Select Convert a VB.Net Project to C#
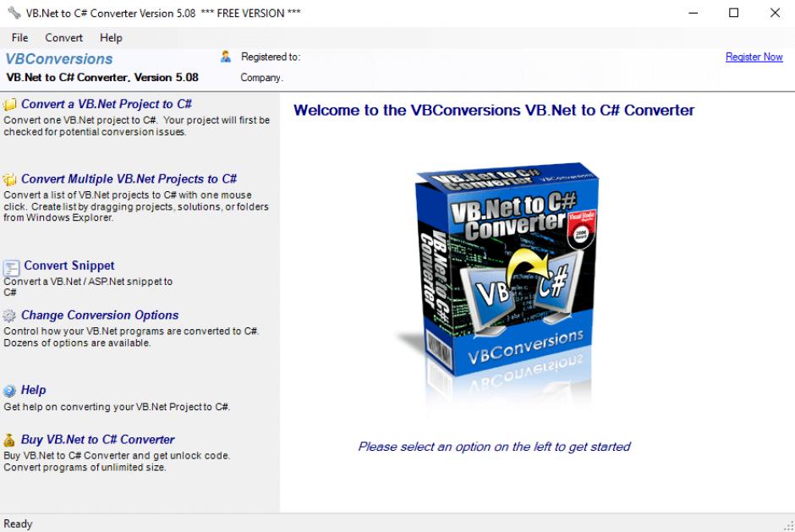Image resolution: width=795 pixels, height=532 pixels. [107, 104]
